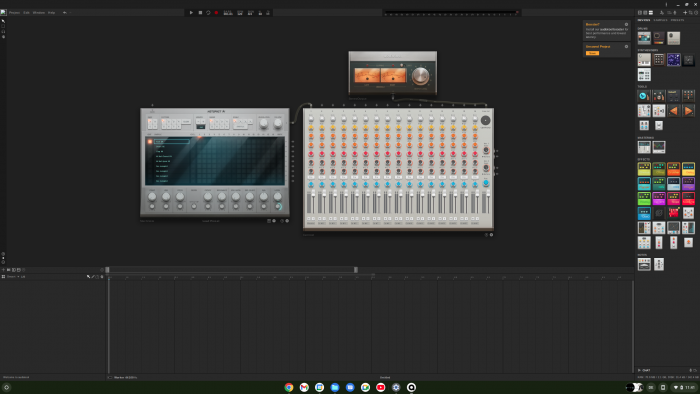This screenshot has height=394, width=700.
Task: Click the large volume knob on the output device
Action: pyautogui.click(x=420, y=76)
